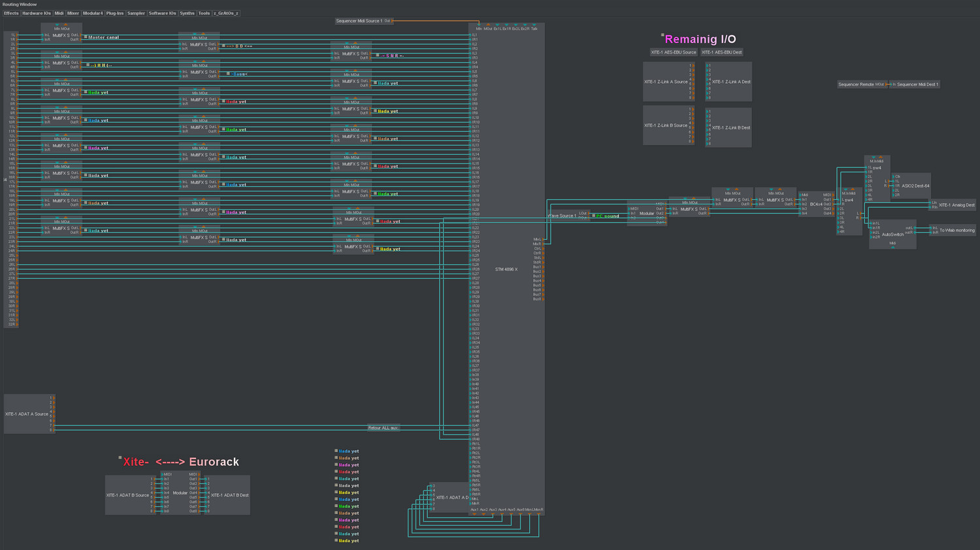980x550 pixels.
Task: Toggle the marker next to the Master canal label
Action: (86, 37)
